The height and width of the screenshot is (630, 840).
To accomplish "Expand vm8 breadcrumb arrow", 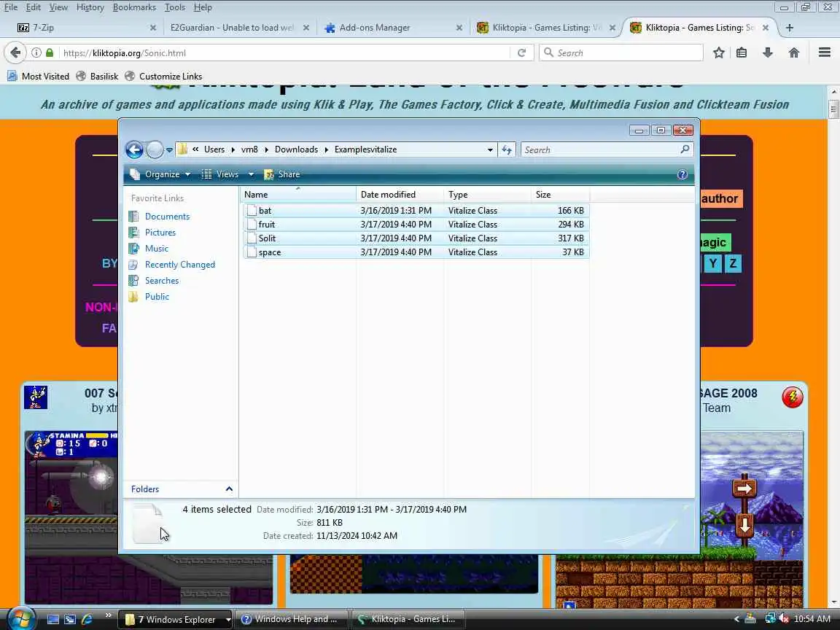I will pos(266,149).
